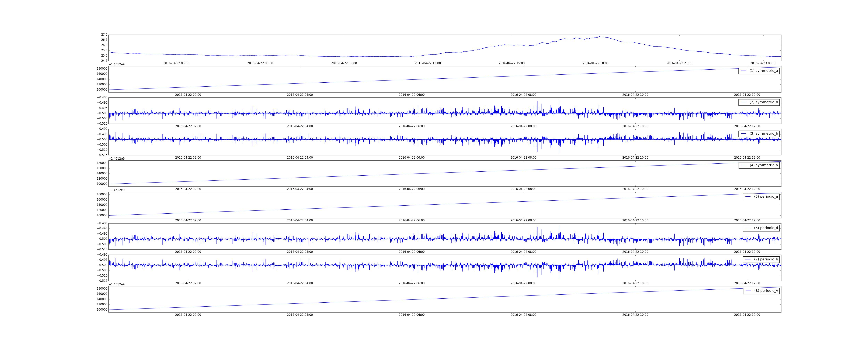Click the 25.5 y-axis tick on top plot
This screenshot has height=347, width=868.
[104, 50]
